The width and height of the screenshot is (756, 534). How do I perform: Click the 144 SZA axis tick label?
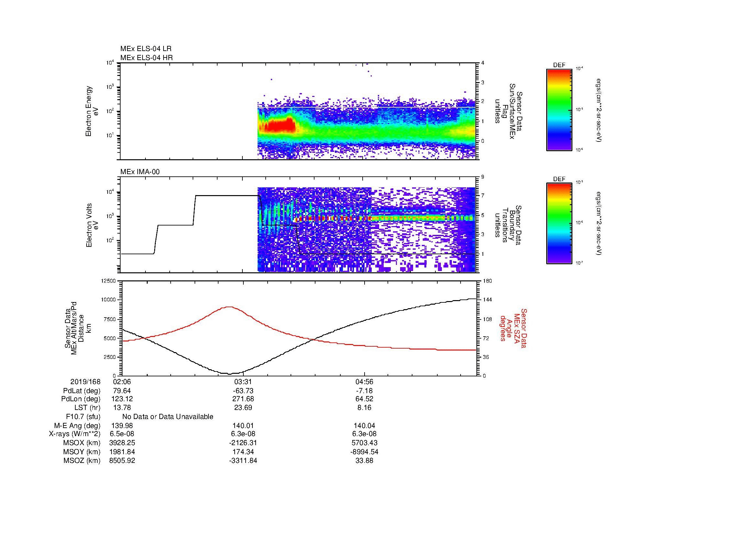click(x=488, y=300)
